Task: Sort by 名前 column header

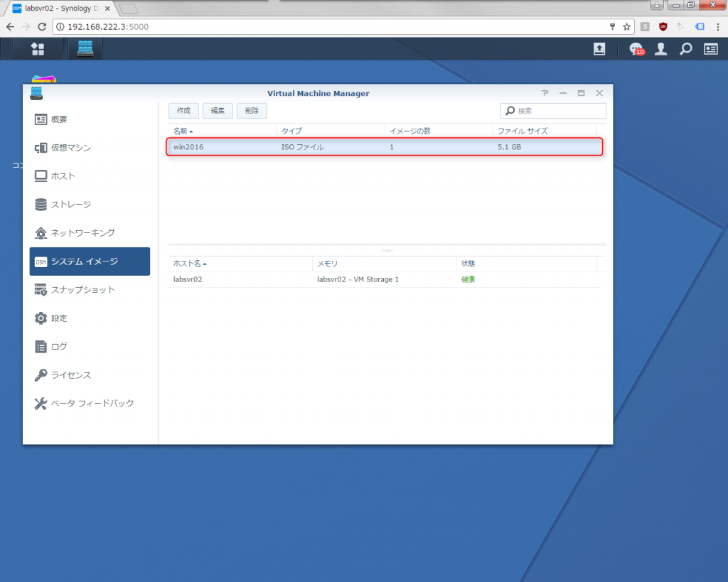Action: (x=223, y=131)
